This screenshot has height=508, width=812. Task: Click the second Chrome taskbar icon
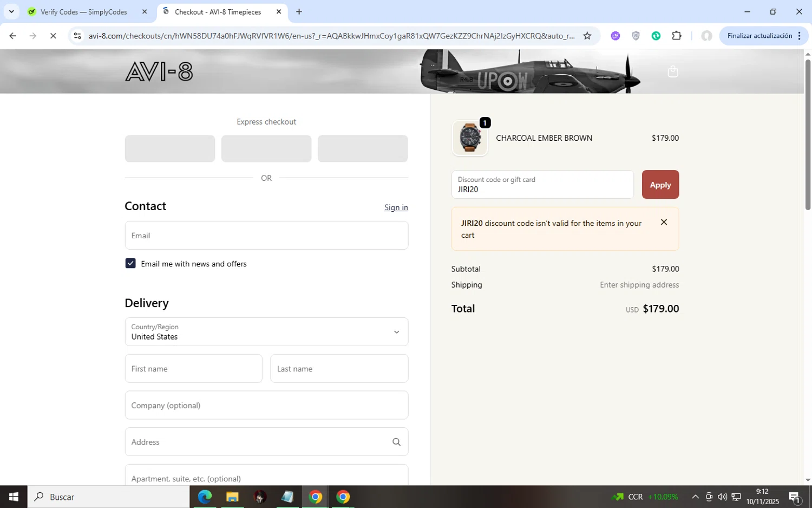(343, 497)
